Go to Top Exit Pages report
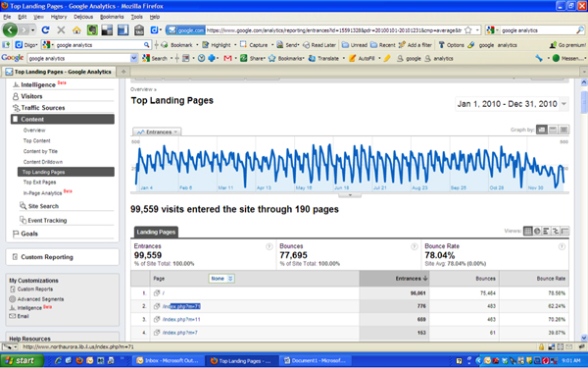 39,183
